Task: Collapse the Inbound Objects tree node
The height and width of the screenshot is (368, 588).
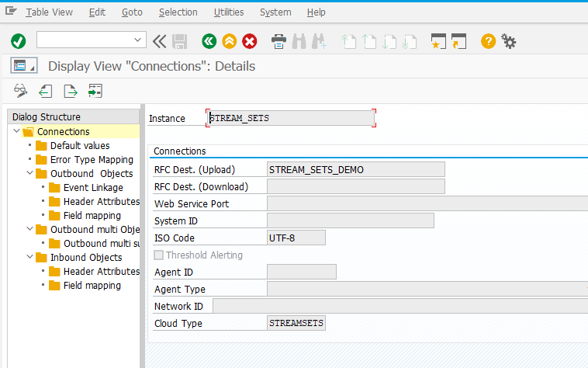Action: point(30,257)
